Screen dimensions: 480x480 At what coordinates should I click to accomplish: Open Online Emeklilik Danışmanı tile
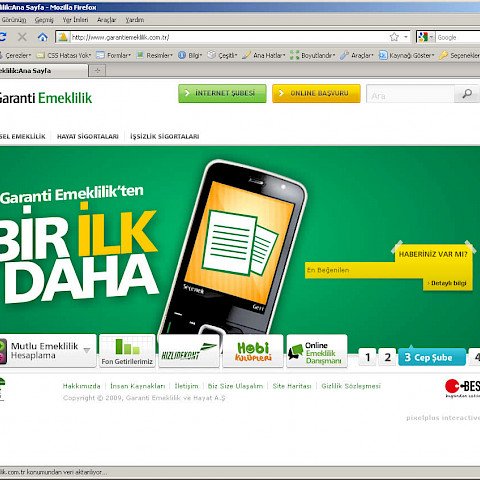tap(317, 351)
